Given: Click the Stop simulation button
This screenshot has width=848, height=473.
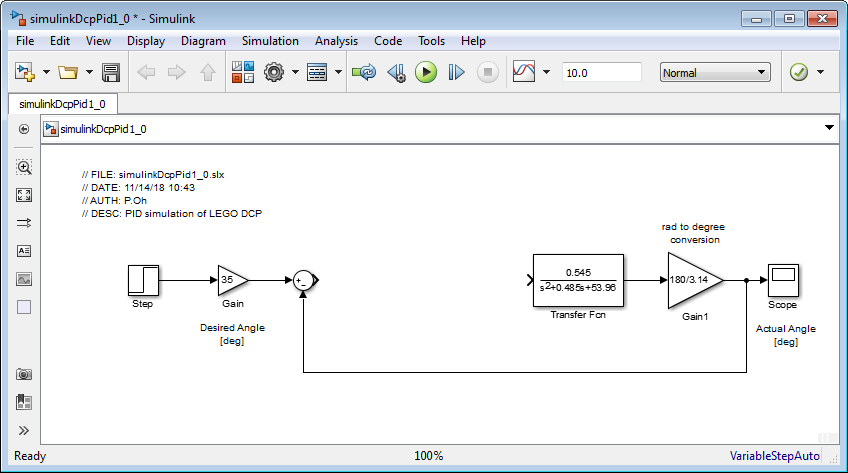Looking at the screenshot, I should pos(488,72).
